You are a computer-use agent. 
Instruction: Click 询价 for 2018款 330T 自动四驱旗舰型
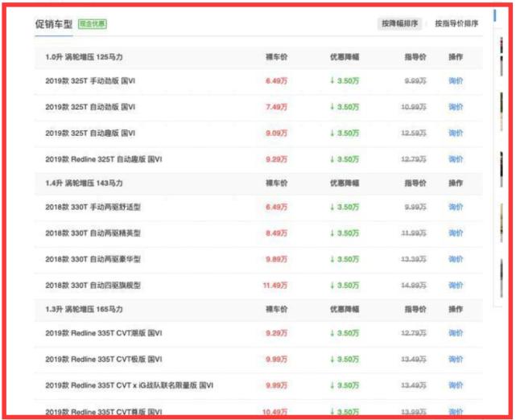click(x=456, y=285)
